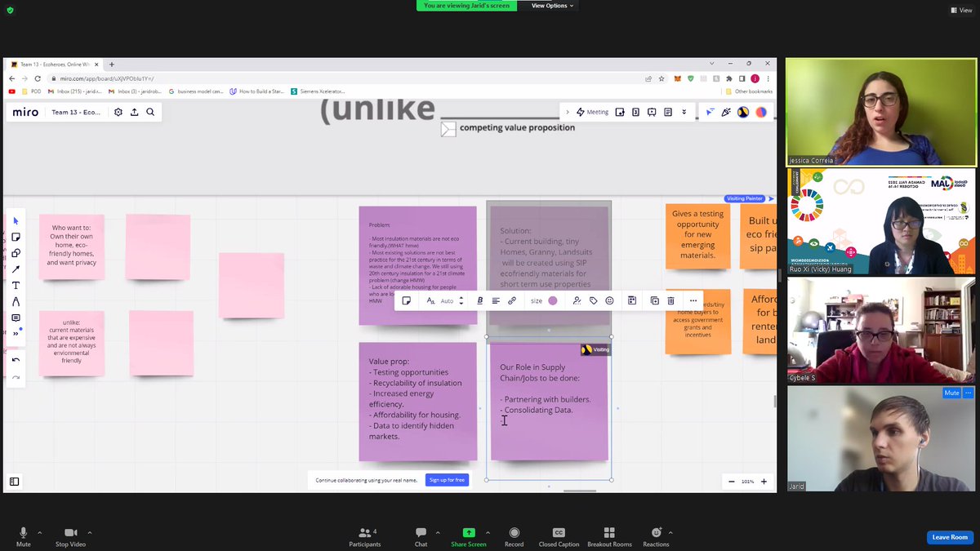980x551 pixels.
Task: Click the Leave Room button
Action: point(950,537)
